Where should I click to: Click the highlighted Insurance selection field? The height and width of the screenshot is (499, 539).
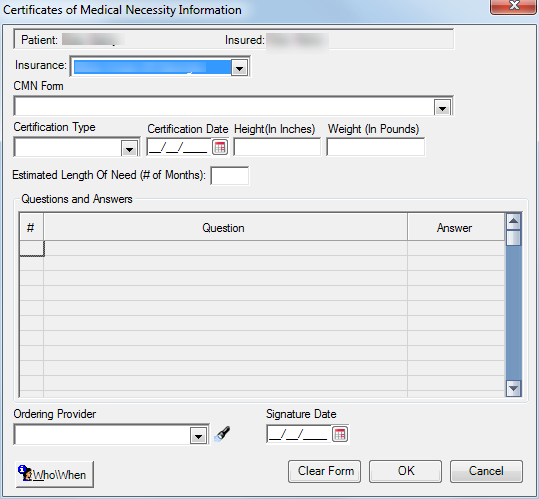click(152, 67)
